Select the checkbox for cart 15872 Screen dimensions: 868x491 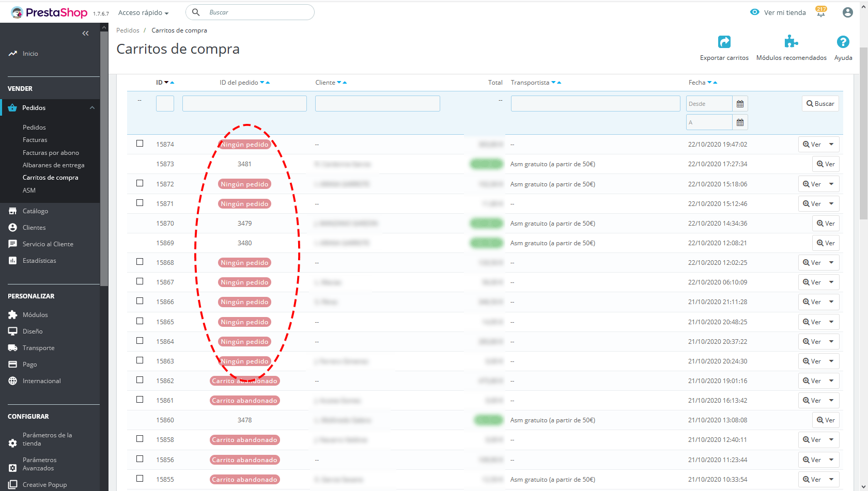[139, 183]
